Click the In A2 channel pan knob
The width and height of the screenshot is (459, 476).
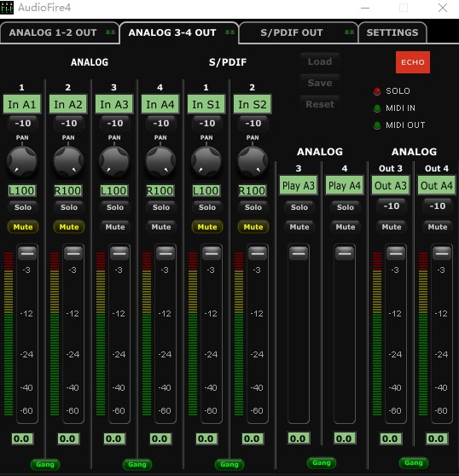coord(68,161)
